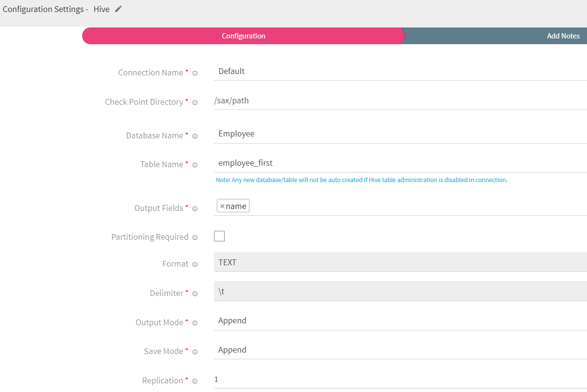Click info icon next to Table Name

(195, 165)
